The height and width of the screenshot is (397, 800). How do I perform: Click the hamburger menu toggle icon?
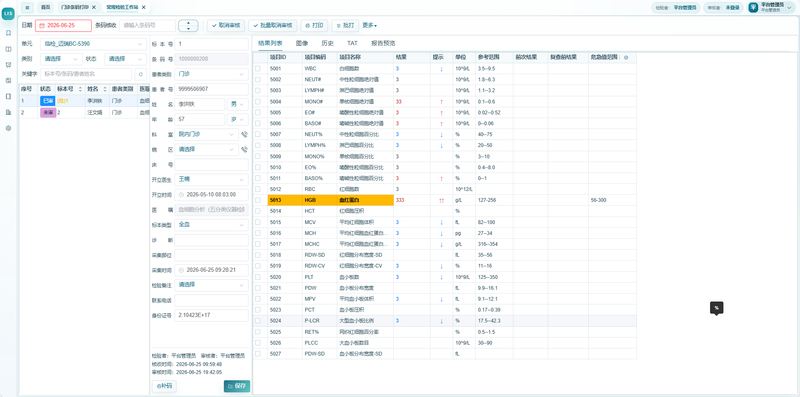point(27,7)
